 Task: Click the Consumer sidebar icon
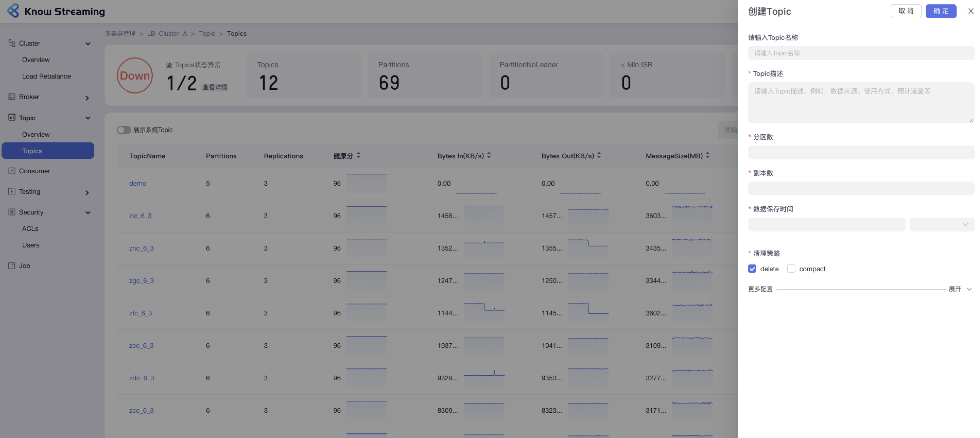tap(12, 171)
